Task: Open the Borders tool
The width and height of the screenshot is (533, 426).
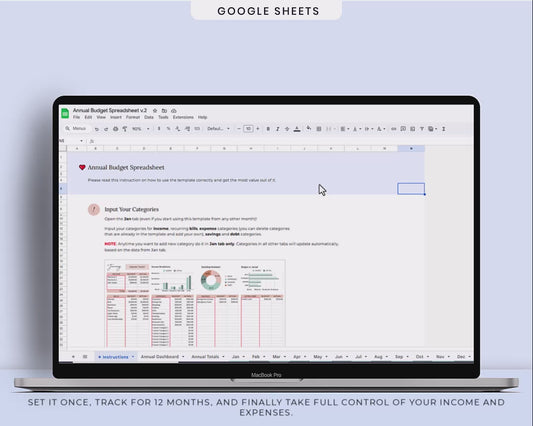Action: pyautogui.click(x=319, y=129)
